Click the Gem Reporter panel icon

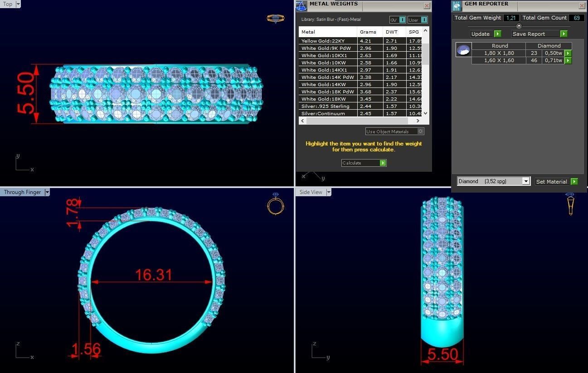click(457, 5)
